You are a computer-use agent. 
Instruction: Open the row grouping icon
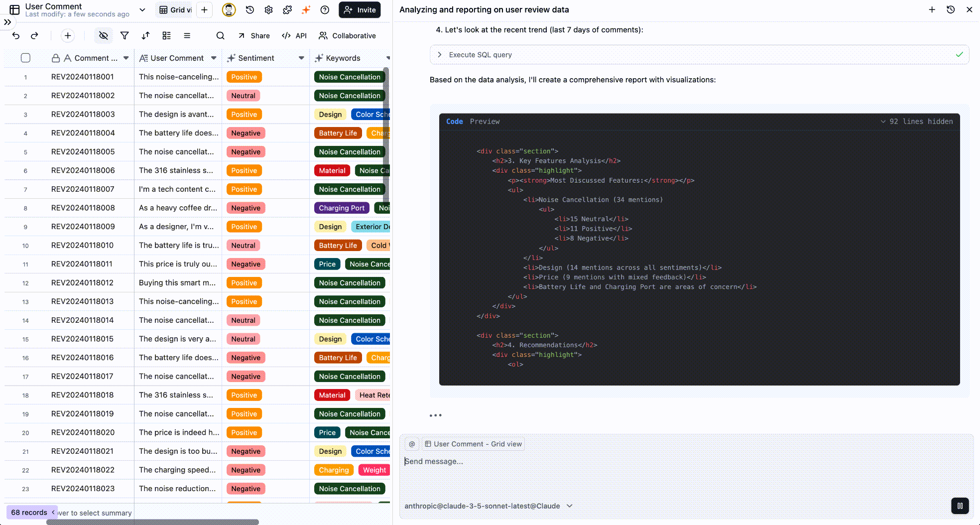tap(166, 35)
